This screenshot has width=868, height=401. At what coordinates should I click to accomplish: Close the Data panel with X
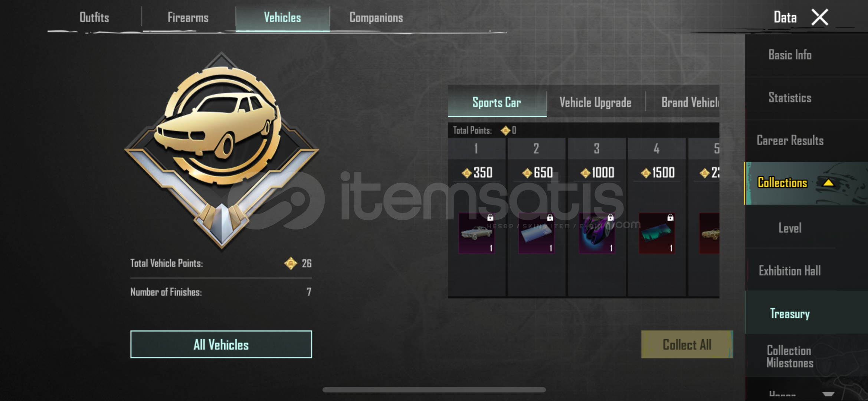point(820,17)
